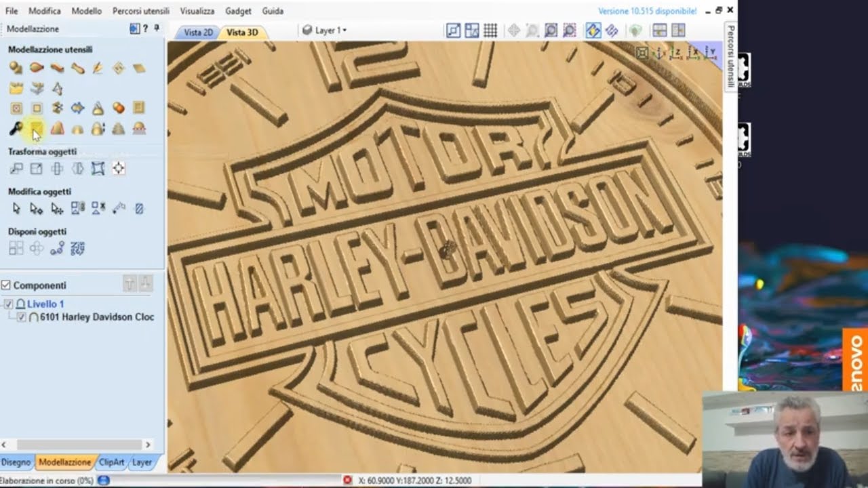Select the 6101 Harley Davidson Cloc component
The height and width of the screenshot is (488, 868).
(x=97, y=317)
